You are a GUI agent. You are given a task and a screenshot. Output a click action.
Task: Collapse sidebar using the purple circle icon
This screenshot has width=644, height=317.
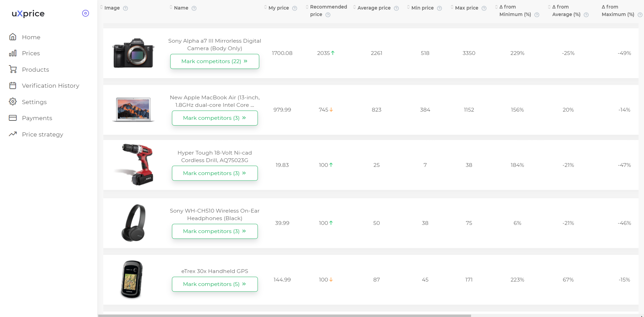coord(86,13)
